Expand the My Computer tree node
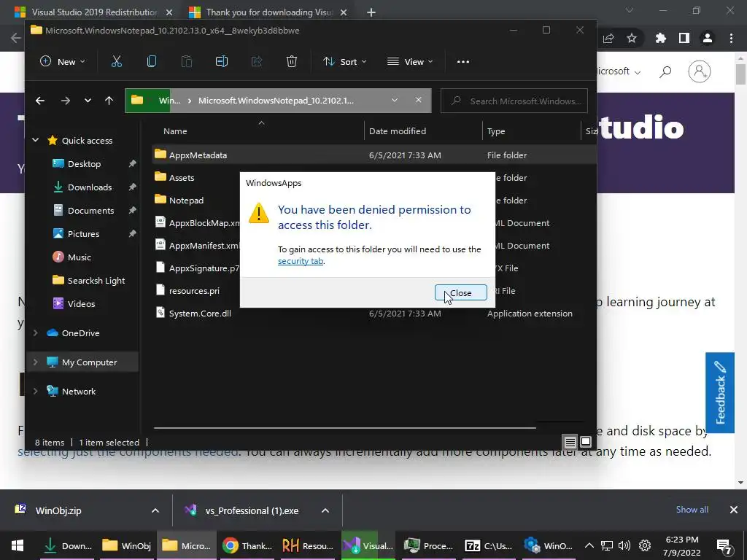 tap(35, 362)
